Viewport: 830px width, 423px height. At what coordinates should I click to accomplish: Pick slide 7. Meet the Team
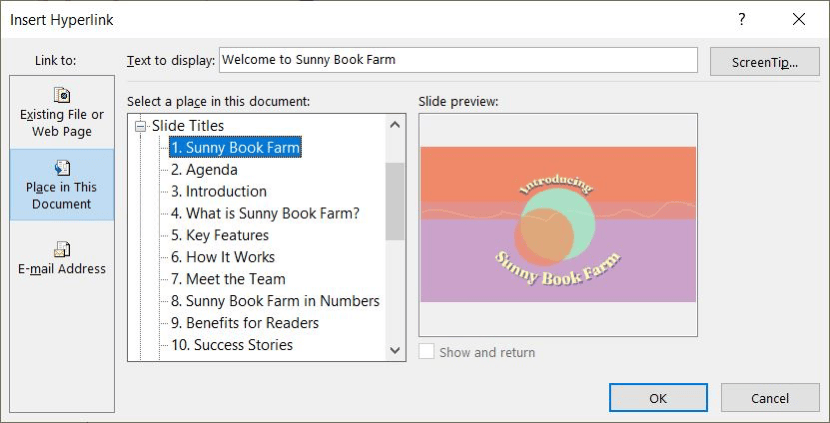(x=228, y=278)
